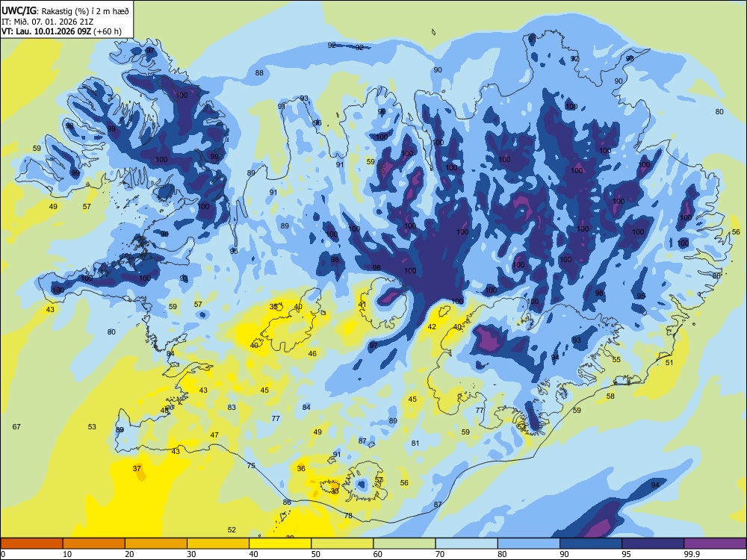Select the map value "36"
The image size is (747, 560).
301,469
